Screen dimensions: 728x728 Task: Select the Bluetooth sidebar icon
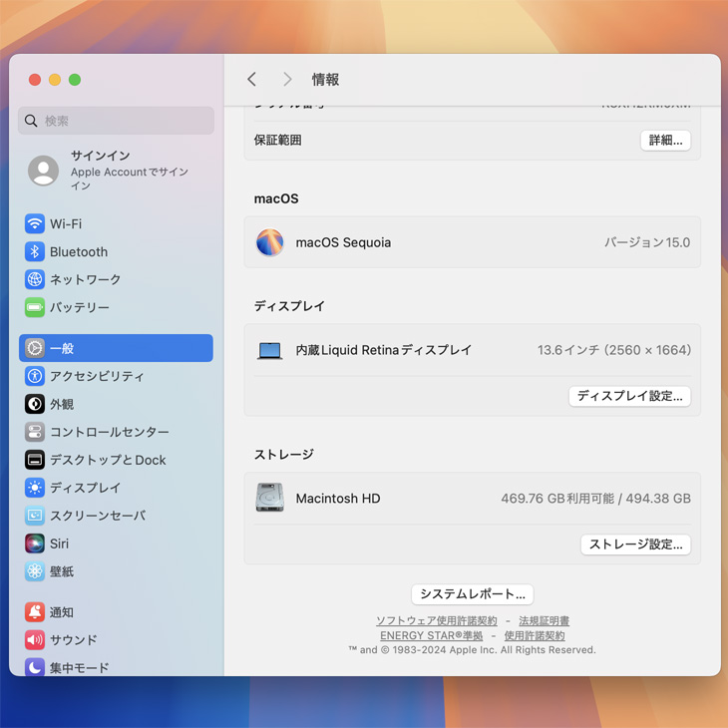[35, 252]
